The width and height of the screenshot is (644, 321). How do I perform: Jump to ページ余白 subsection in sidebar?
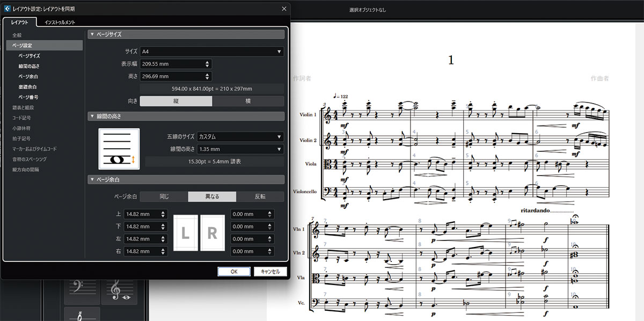pos(27,77)
